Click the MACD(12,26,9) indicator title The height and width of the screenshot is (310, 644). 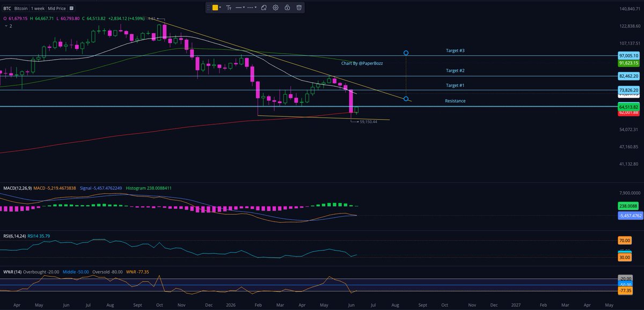[17, 189]
